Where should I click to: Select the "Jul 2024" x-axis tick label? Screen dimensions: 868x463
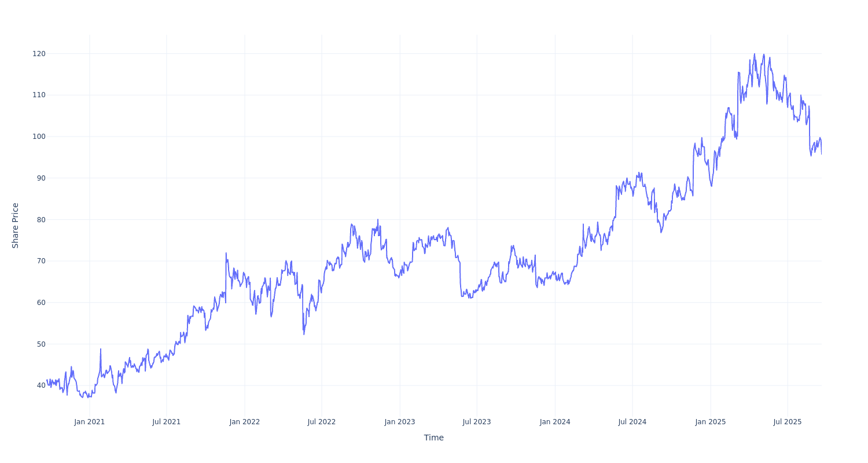pos(632,422)
